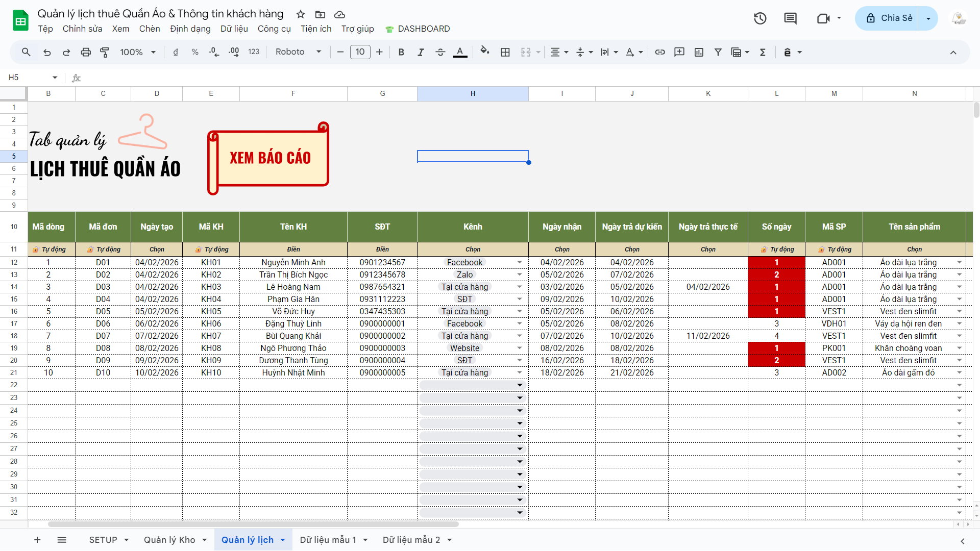
Task: Click the functions sigma icon
Action: click(x=763, y=52)
